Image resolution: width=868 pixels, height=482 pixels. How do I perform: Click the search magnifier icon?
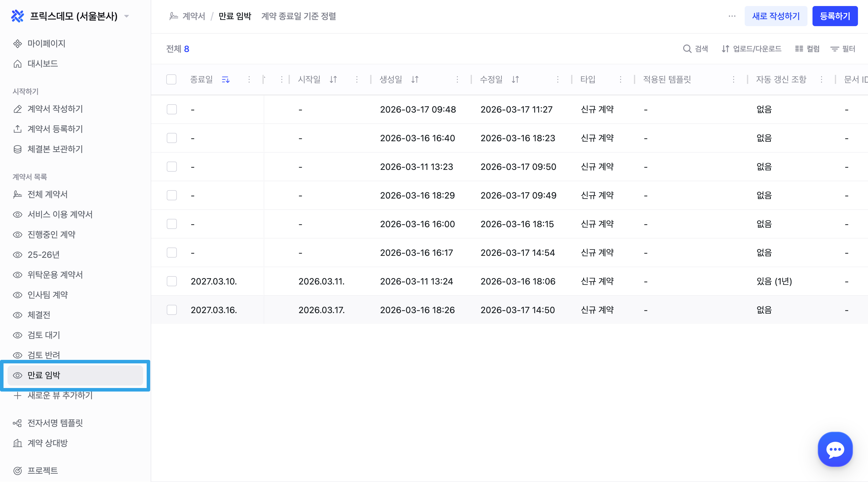point(687,49)
